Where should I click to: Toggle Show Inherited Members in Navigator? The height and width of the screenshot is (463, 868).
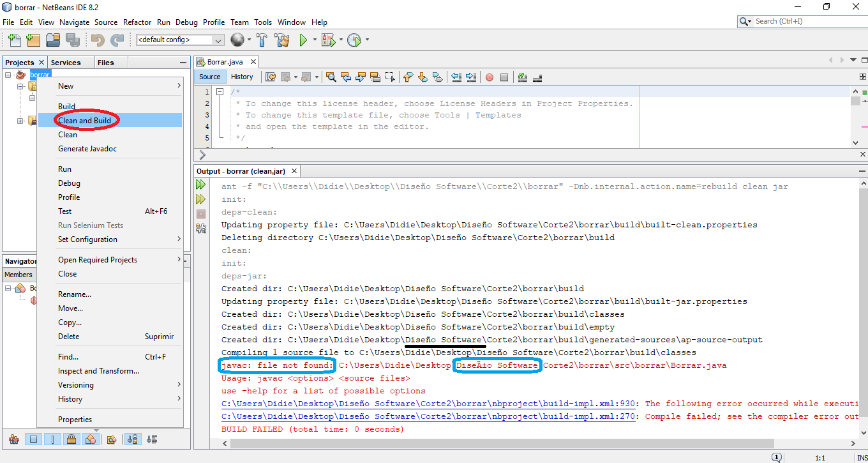pos(14,439)
